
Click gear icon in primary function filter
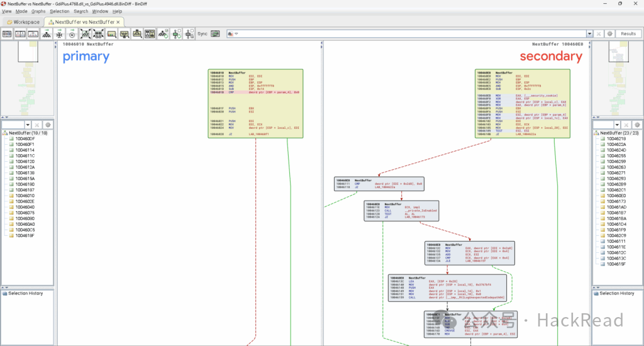[48, 125]
